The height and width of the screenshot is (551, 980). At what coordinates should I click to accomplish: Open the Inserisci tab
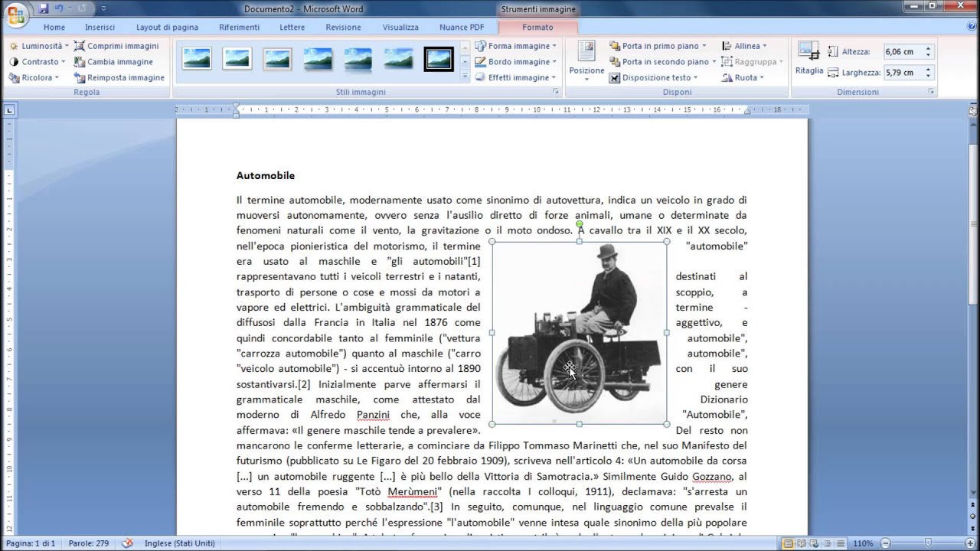(100, 27)
